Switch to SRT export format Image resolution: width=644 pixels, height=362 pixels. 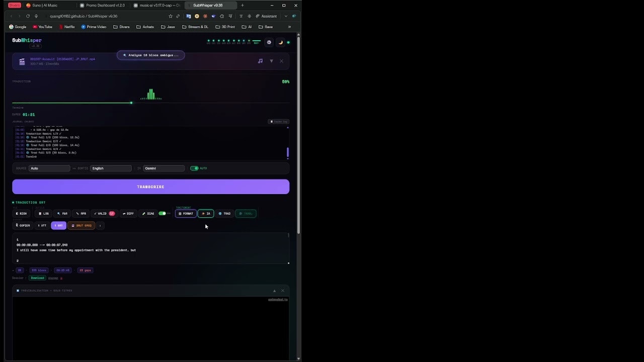coord(59,225)
